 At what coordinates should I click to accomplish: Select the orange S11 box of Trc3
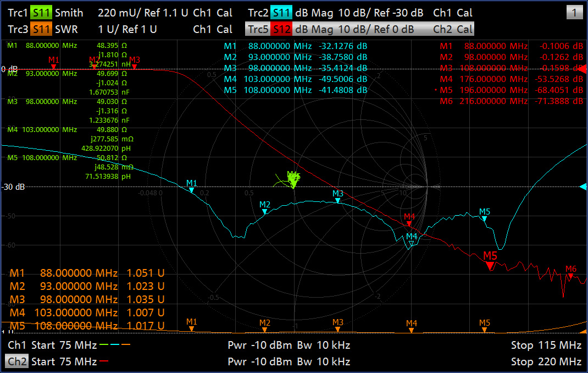coord(41,29)
